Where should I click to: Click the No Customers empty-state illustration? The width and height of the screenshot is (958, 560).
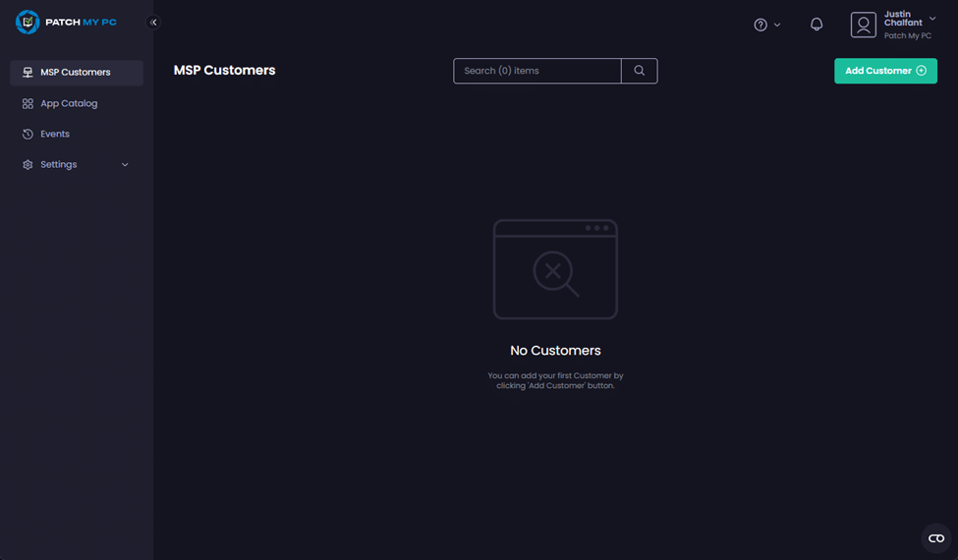pos(555,269)
